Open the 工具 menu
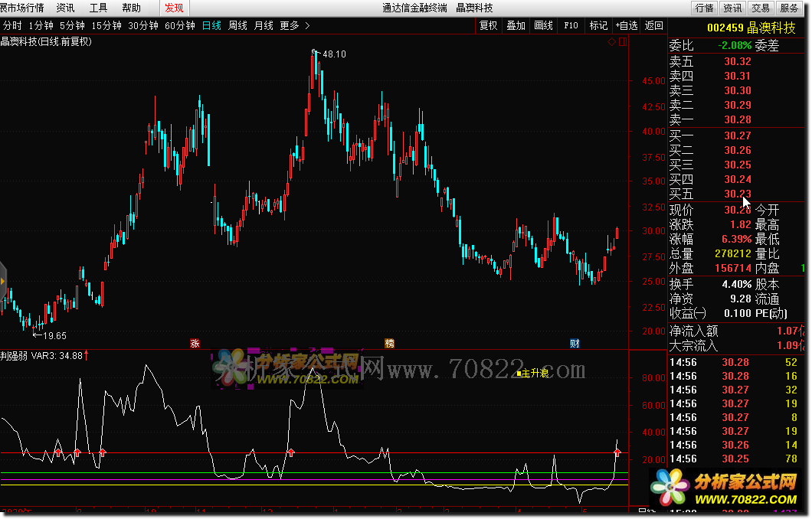812x519 pixels. point(98,8)
